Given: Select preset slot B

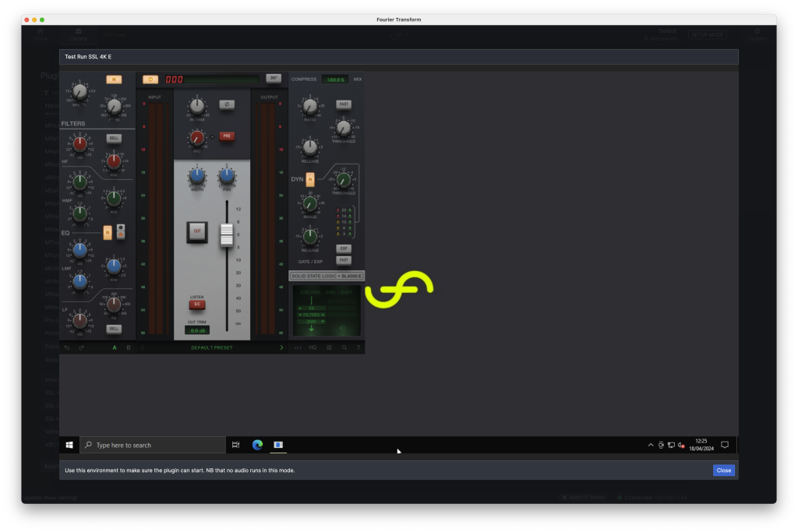Looking at the screenshot, I should (129, 348).
